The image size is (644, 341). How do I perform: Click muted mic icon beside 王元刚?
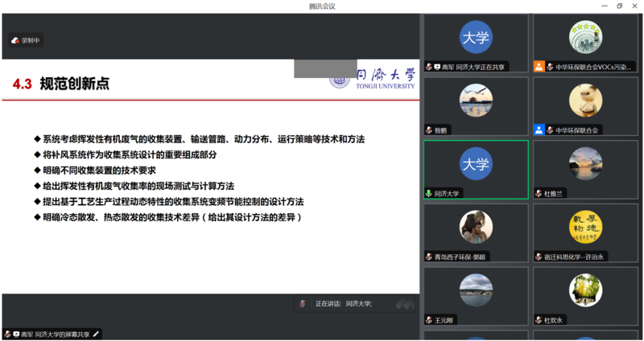tap(429, 320)
